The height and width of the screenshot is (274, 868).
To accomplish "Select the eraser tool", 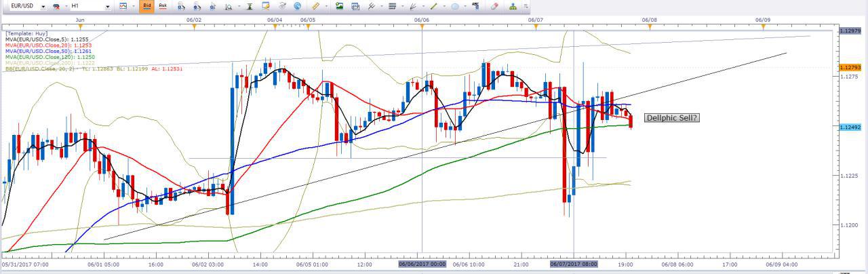I will [494, 6].
